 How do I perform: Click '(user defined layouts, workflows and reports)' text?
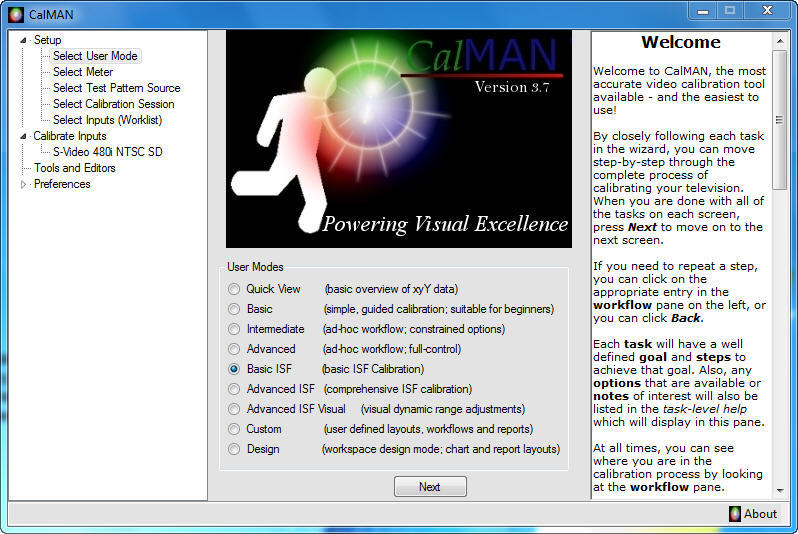click(428, 429)
